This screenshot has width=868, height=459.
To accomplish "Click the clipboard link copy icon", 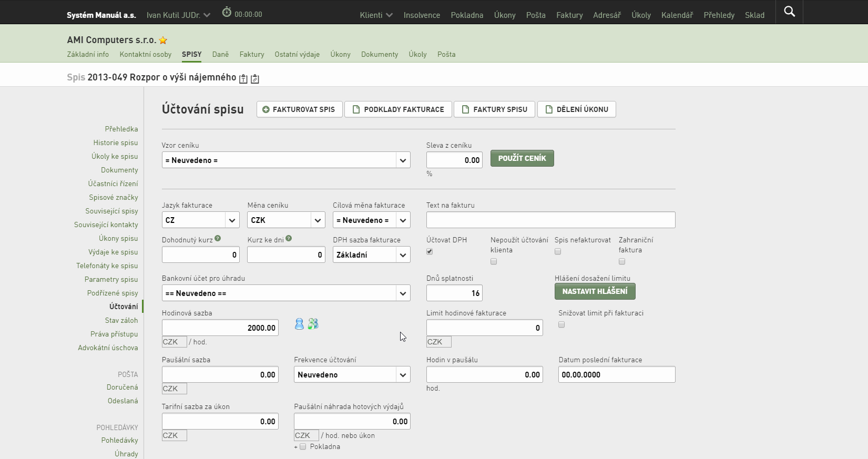I will coord(255,79).
